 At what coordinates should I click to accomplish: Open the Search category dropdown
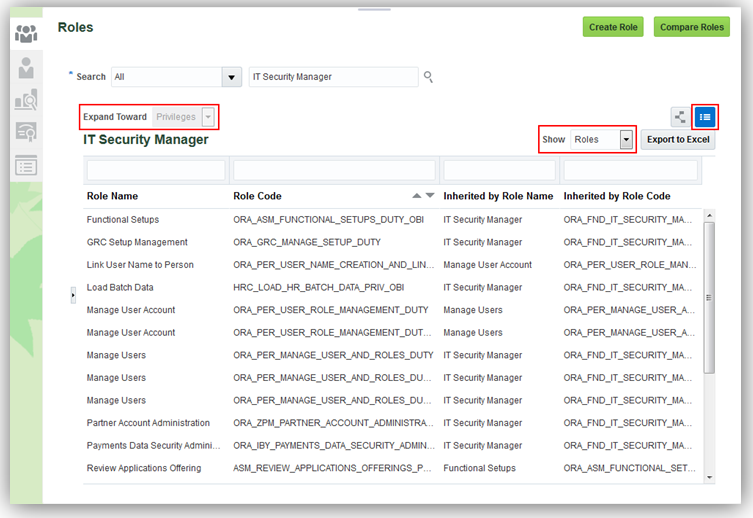pyautogui.click(x=232, y=77)
